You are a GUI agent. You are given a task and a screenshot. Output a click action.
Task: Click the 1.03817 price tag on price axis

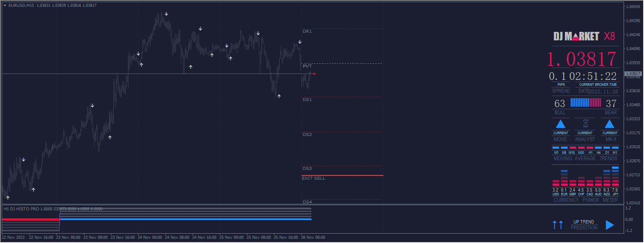[633, 74]
